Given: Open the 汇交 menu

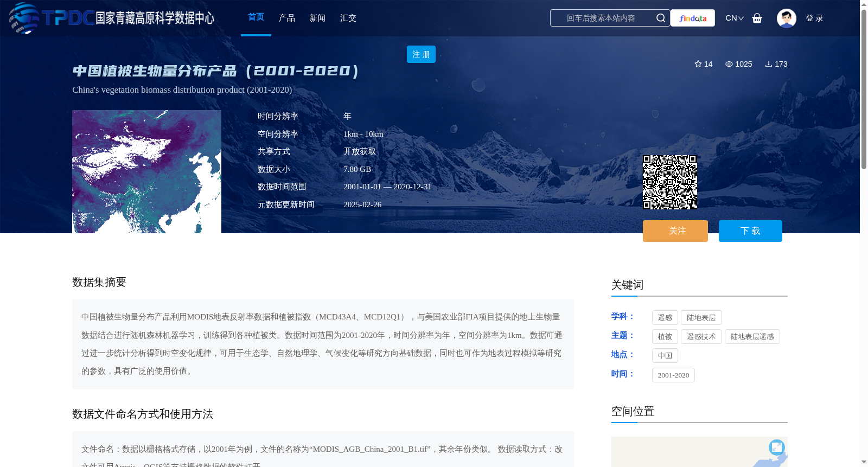Looking at the screenshot, I should [348, 18].
